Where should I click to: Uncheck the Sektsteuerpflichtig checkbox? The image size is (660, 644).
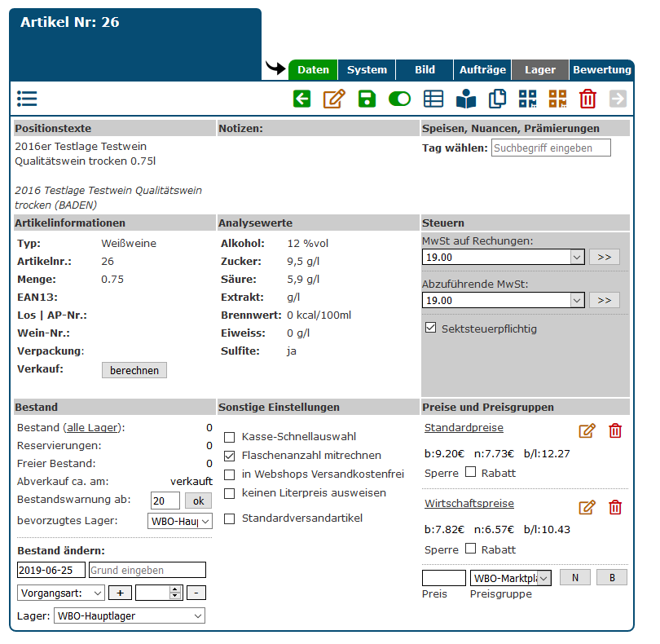pyautogui.click(x=431, y=329)
